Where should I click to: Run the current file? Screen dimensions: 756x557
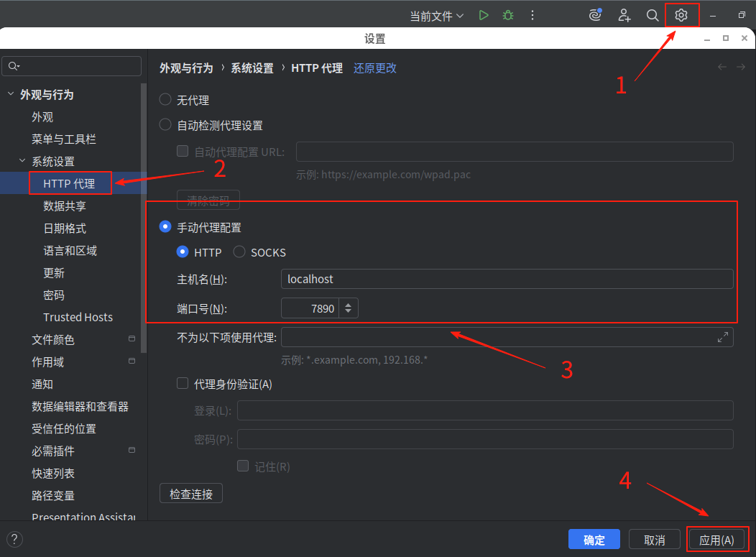(x=483, y=14)
